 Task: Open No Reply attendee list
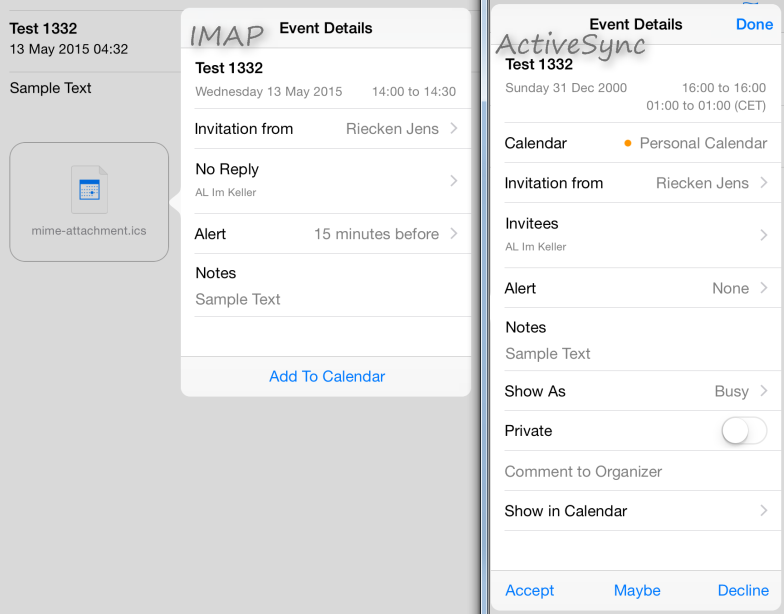[x=326, y=179]
